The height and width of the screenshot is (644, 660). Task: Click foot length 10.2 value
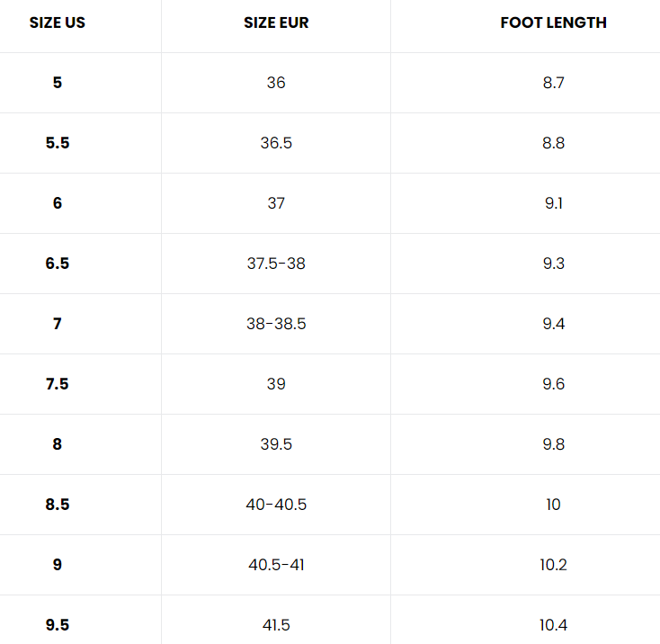(x=553, y=565)
